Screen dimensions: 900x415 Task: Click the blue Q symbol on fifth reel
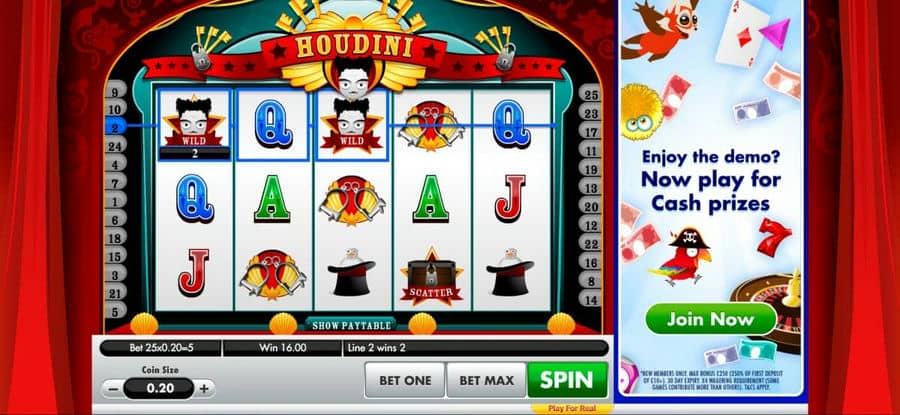pyautogui.click(x=511, y=123)
